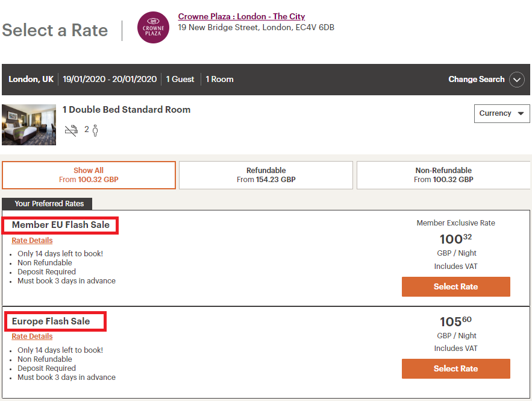Expand Change Search with chevron circle
The width and height of the screenshot is (532, 401).
517,80
